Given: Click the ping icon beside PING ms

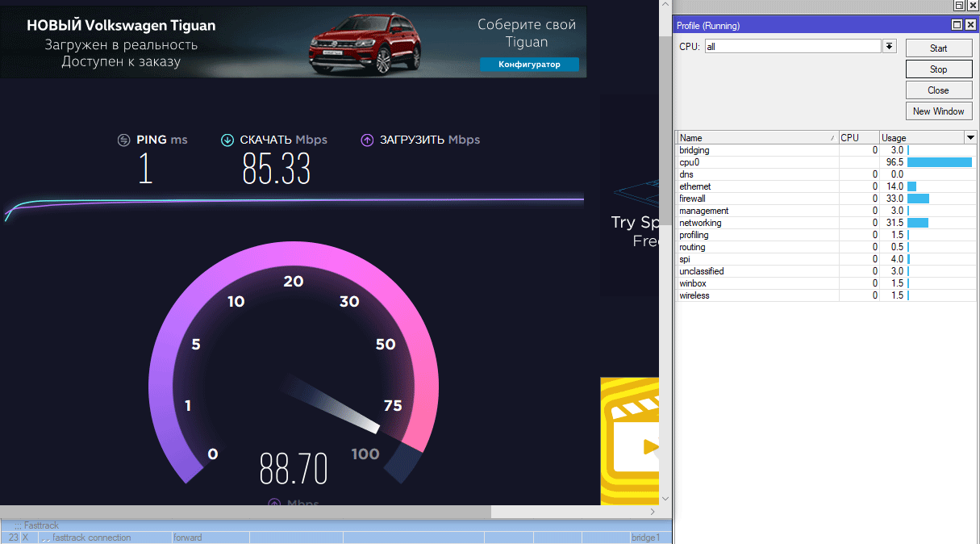Looking at the screenshot, I should pos(123,140).
